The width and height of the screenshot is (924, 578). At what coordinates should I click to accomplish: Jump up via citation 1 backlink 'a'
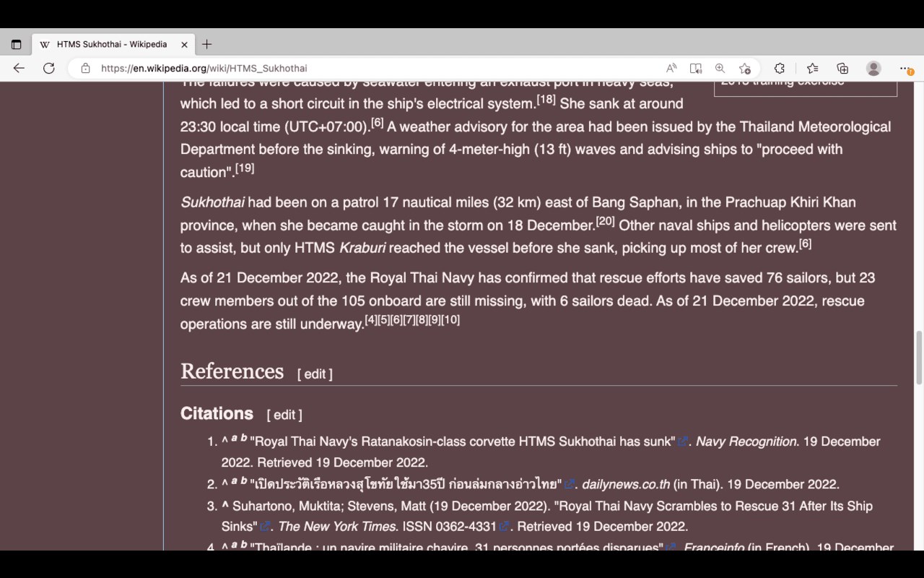[235, 438]
